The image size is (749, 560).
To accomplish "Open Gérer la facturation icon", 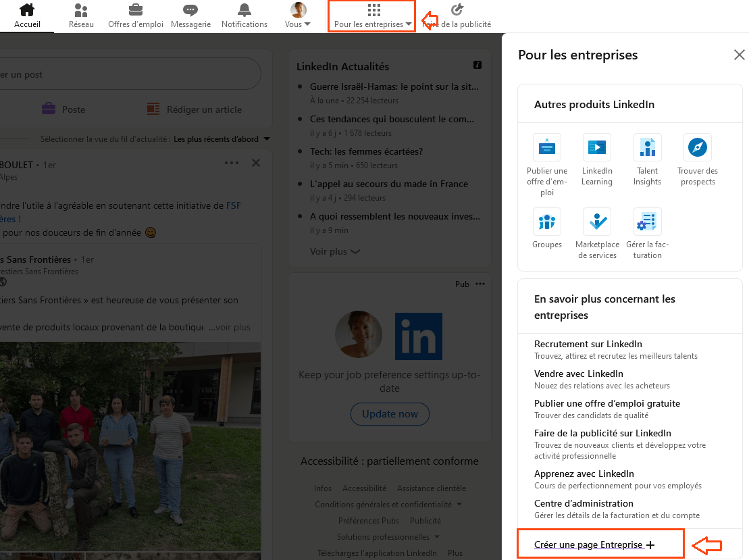I will [x=647, y=222].
